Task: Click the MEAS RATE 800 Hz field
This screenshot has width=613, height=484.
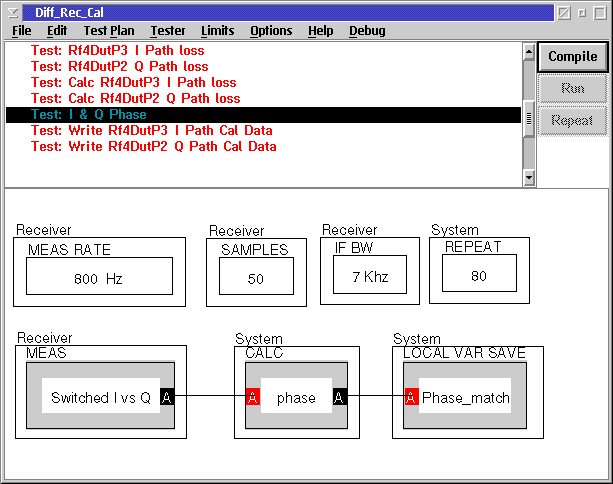Action: [x=99, y=276]
